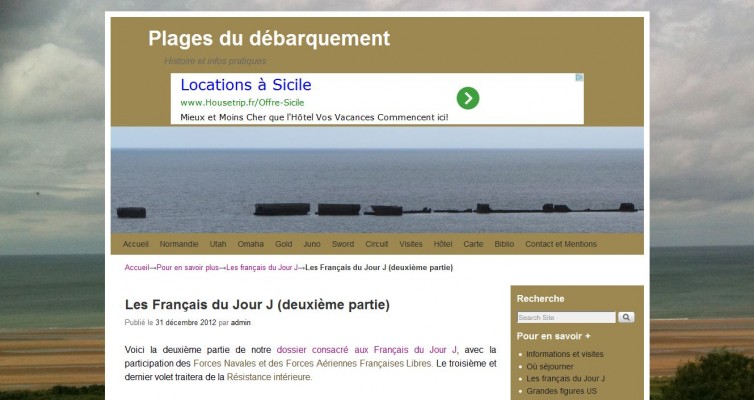The height and width of the screenshot is (400, 754).
Task: Open Les français du Jour J sidebar link
Action: (566, 378)
